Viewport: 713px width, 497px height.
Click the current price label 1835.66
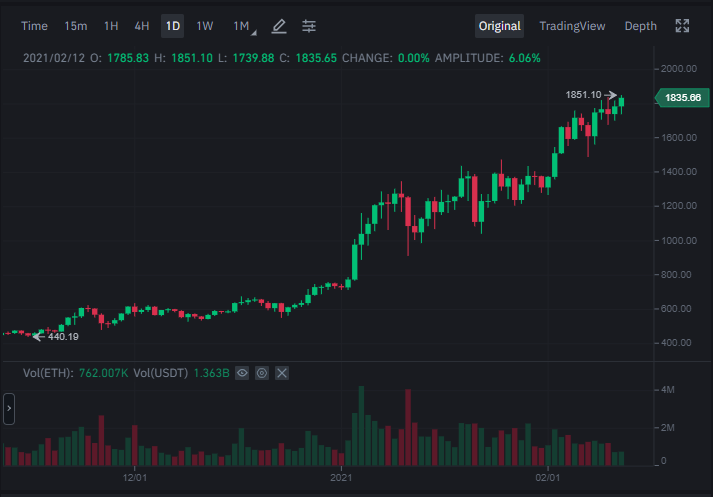tap(682, 98)
